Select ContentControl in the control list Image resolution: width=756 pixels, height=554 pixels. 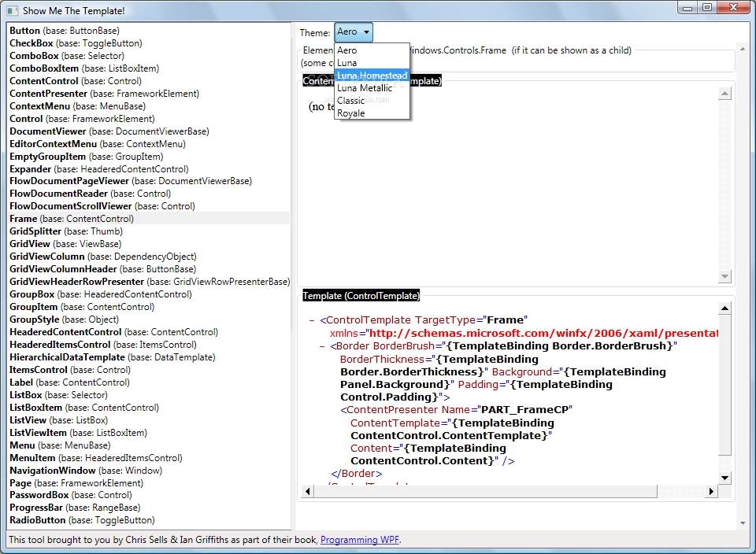(x=150, y=81)
